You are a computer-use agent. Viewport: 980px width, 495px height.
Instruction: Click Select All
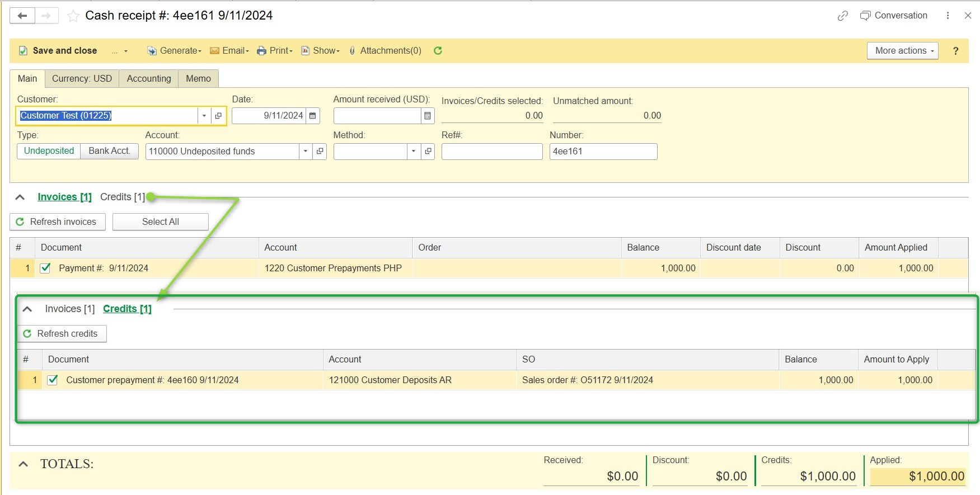161,222
